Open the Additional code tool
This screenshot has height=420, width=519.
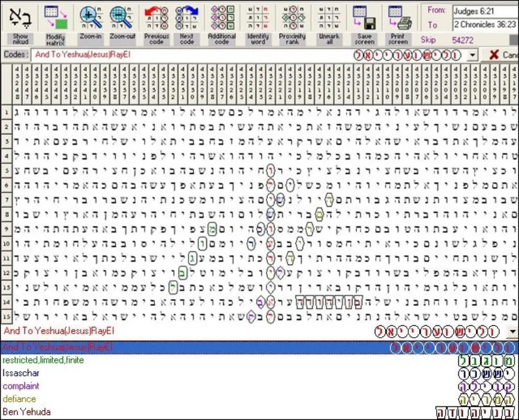[x=222, y=24]
